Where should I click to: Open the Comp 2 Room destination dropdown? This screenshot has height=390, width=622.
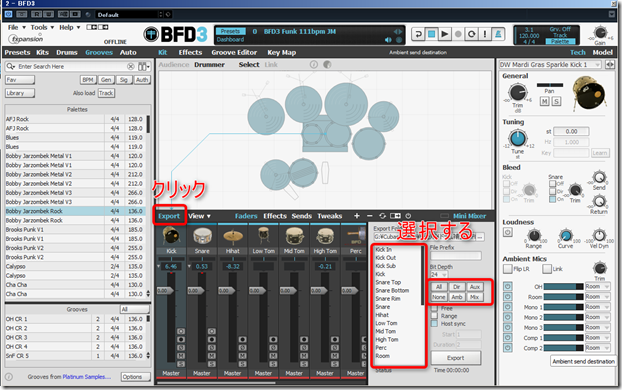597,348
